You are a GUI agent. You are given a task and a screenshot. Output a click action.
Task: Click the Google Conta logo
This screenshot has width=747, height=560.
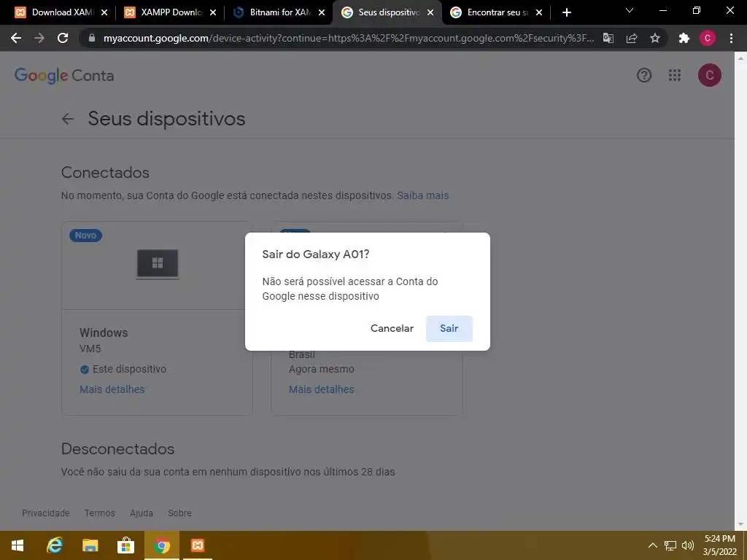(64, 76)
